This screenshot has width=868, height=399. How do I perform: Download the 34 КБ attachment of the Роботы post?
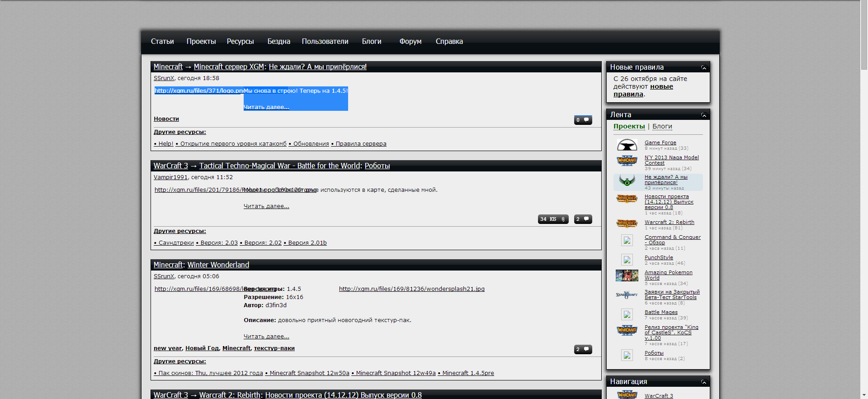click(x=553, y=219)
